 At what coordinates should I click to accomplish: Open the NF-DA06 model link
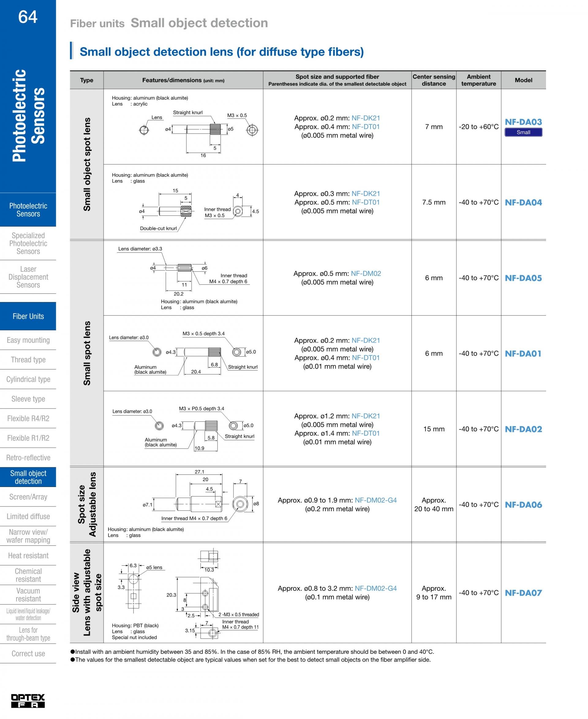[523, 504]
